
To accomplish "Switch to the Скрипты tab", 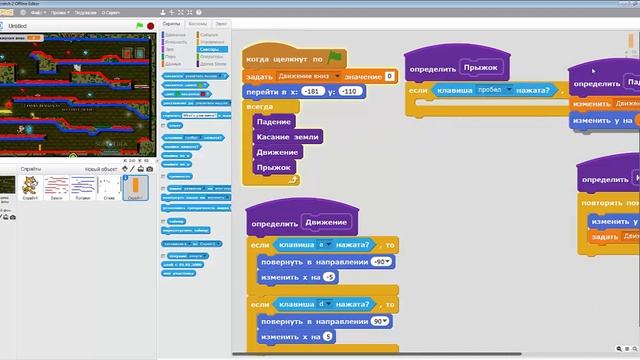I will (x=171, y=24).
